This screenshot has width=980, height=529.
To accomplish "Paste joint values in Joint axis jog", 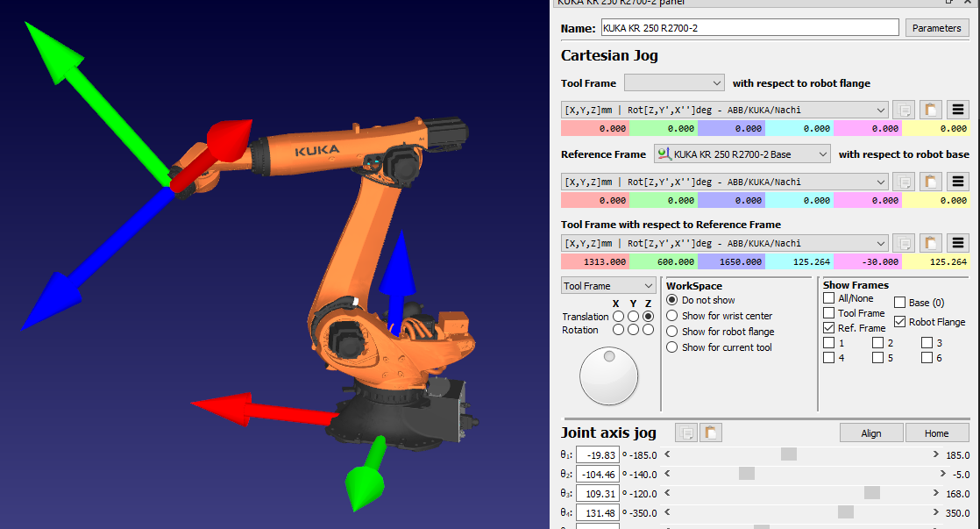I will tap(711, 432).
